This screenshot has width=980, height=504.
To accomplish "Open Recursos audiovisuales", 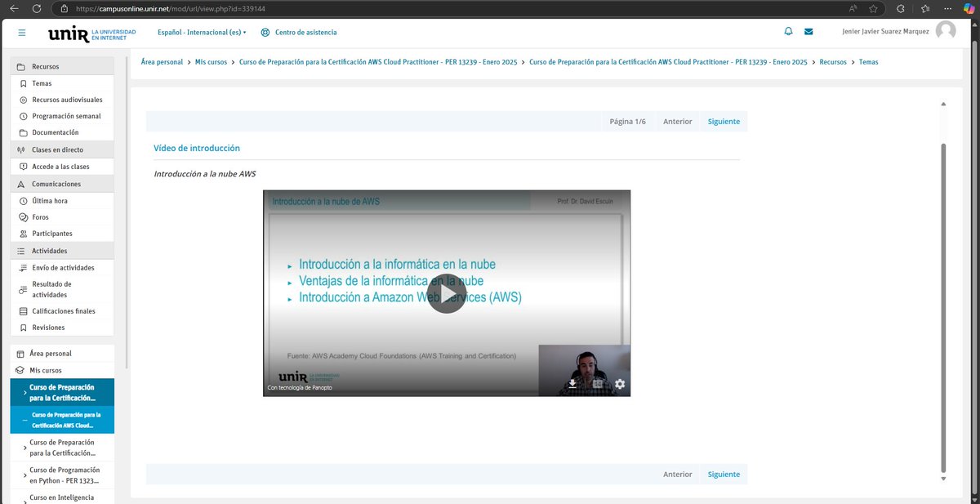I will click(64, 100).
